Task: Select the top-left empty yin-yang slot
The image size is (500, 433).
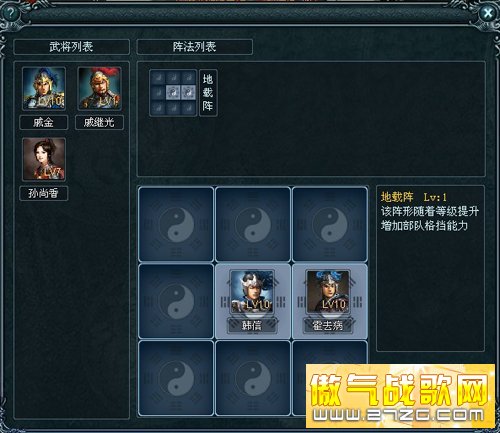Action: [176, 224]
